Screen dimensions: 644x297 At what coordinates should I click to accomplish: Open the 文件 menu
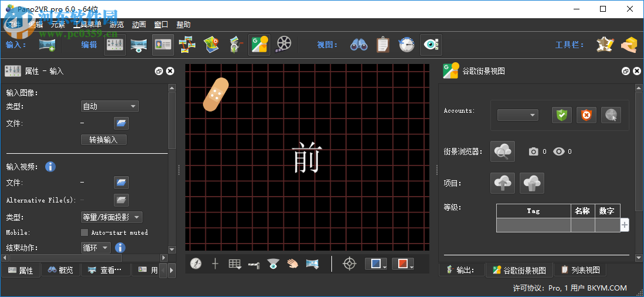tap(13, 25)
